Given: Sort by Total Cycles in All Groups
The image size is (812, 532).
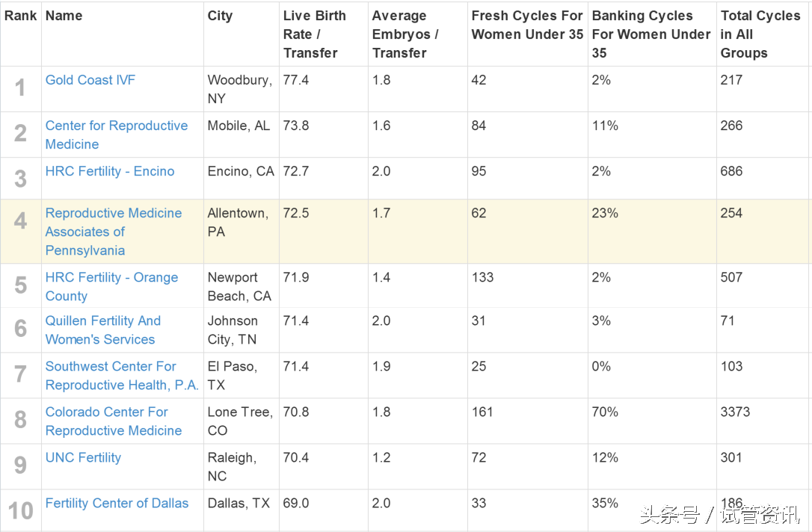Looking at the screenshot, I should coord(760,34).
